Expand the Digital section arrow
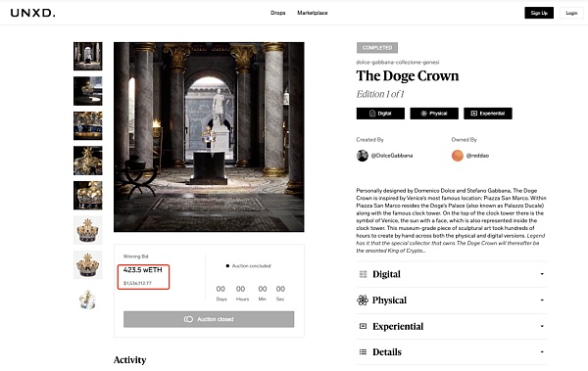 [542, 274]
